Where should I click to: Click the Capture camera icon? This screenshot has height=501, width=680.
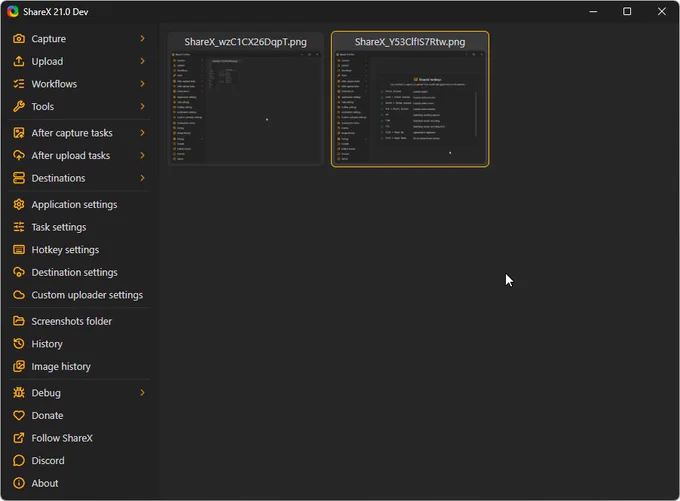point(19,39)
